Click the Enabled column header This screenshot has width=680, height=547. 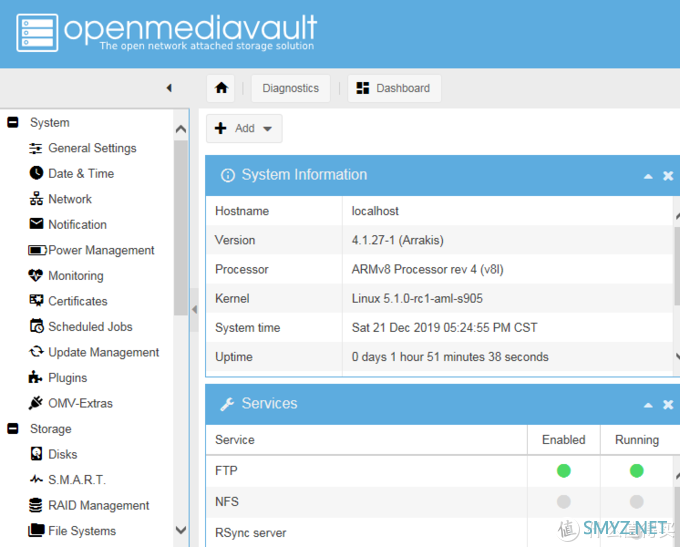click(x=564, y=440)
